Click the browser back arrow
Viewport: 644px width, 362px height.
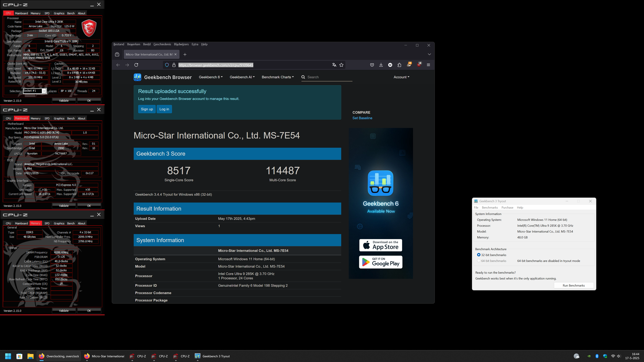coord(118,65)
